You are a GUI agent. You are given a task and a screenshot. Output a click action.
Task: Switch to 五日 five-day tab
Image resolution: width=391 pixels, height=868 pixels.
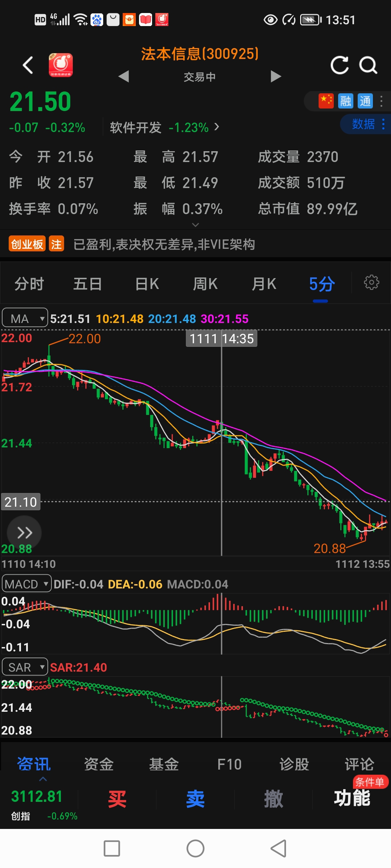click(x=88, y=284)
